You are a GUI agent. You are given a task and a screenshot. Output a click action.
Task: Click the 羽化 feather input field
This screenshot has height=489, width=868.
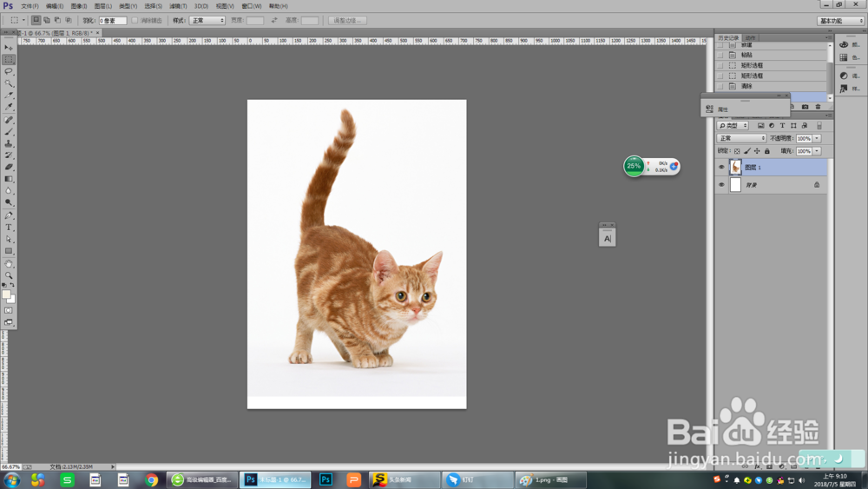[x=112, y=21]
